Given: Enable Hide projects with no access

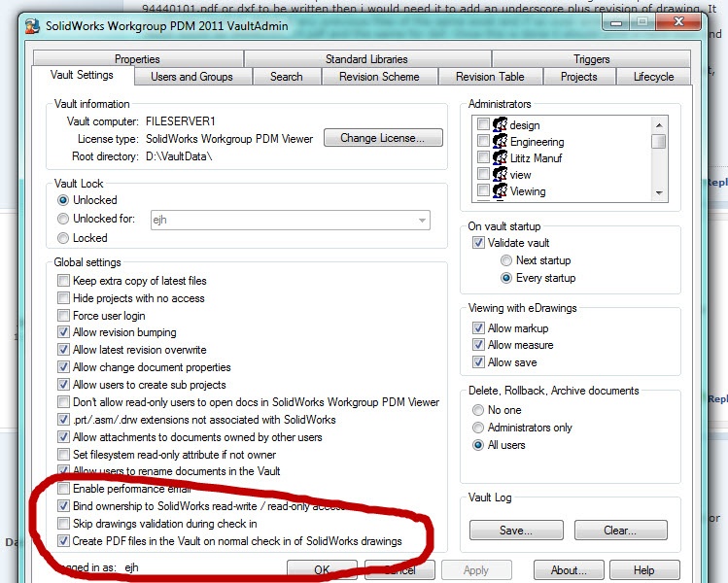Looking at the screenshot, I should (x=63, y=297).
